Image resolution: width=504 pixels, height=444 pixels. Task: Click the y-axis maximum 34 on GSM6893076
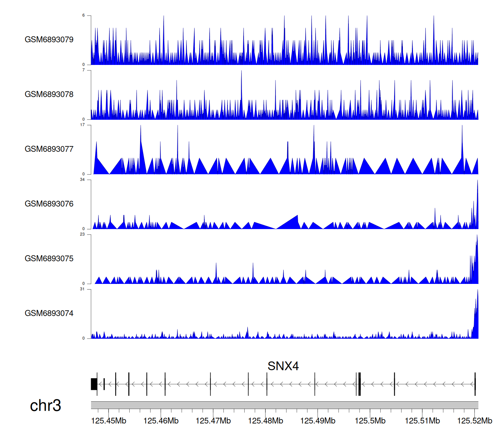82,180
